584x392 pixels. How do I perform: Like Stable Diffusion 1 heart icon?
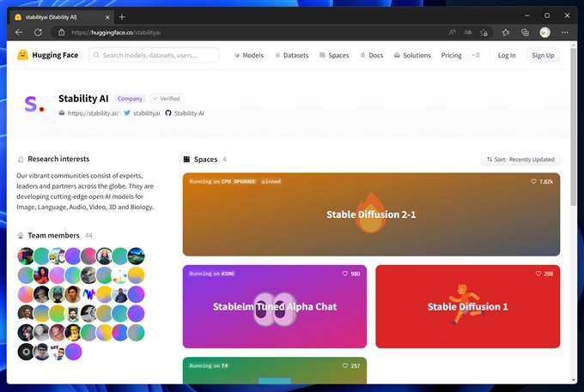(538, 274)
